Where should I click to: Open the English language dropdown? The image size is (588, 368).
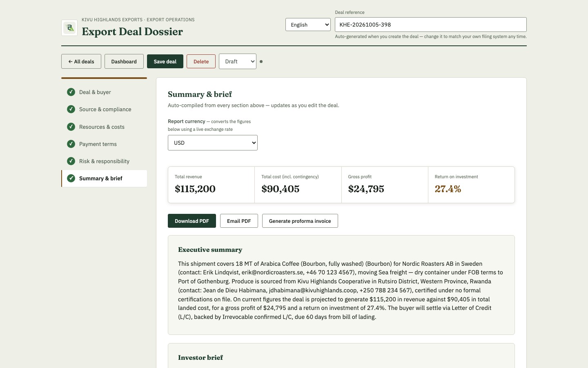tap(308, 25)
